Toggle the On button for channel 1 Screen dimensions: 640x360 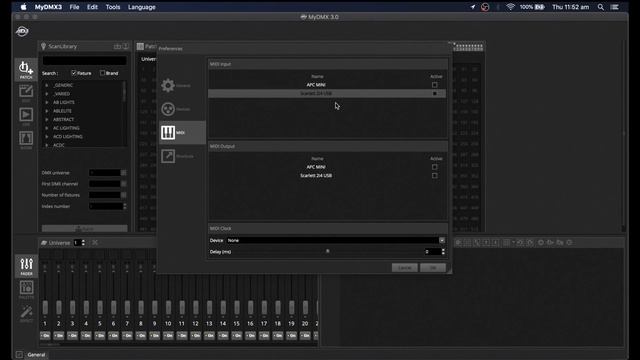click(x=45, y=336)
